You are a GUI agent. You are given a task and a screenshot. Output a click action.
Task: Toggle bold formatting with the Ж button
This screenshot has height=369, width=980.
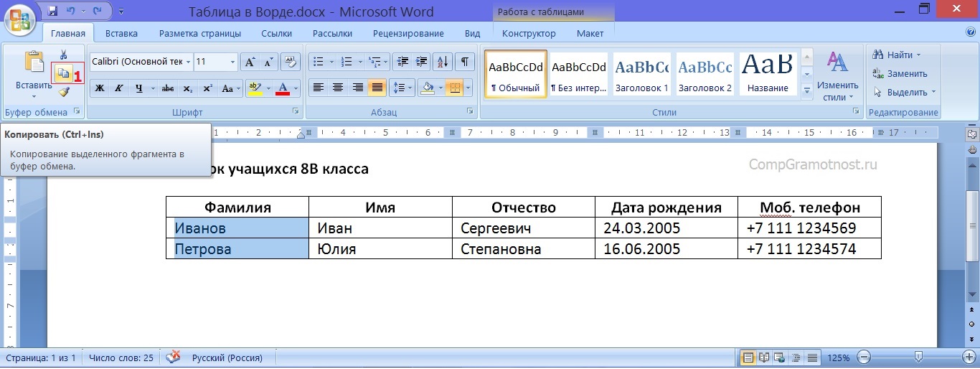click(100, 88)
